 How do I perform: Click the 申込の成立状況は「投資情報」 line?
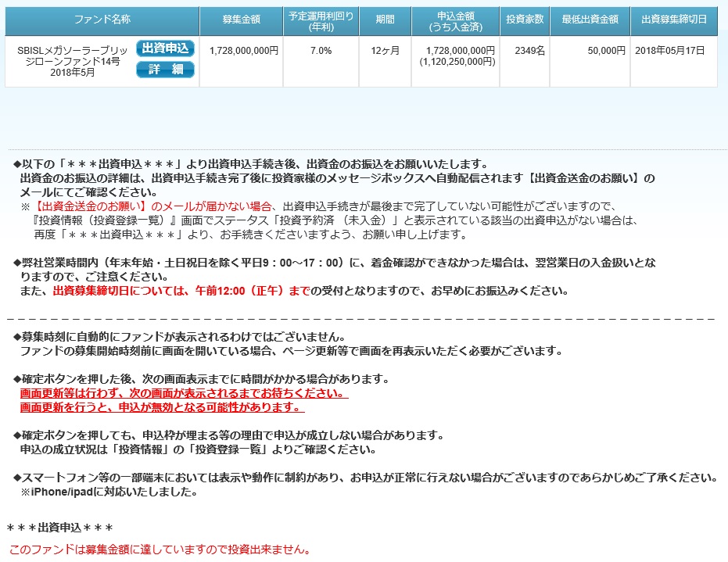[x=199, y=449]
